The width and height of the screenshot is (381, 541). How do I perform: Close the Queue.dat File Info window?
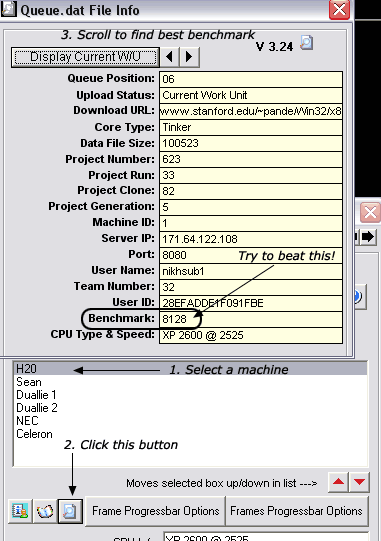[x=339, y=9]
